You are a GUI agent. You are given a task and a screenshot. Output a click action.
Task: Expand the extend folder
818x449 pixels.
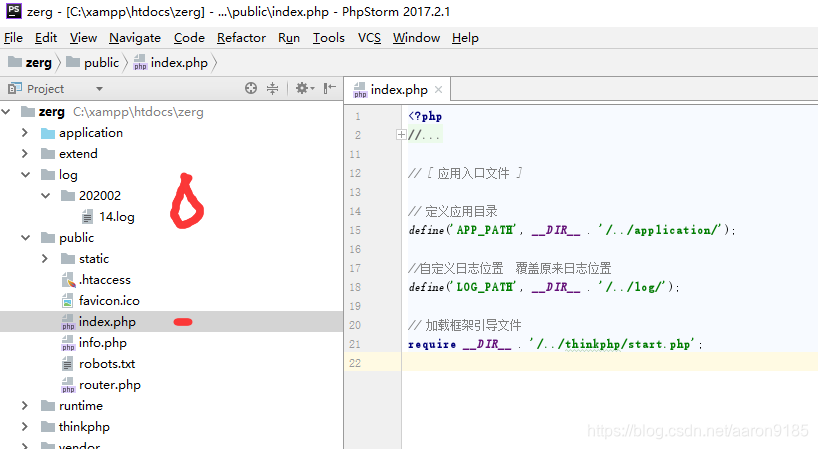point(25,153)
